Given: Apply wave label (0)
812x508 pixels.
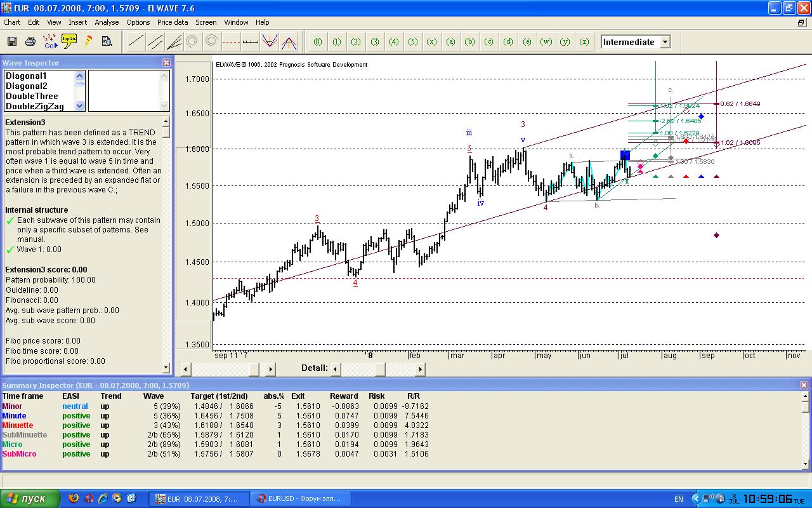Looking at the screenshot, I should pyautogui.click(x=318, y=42).
